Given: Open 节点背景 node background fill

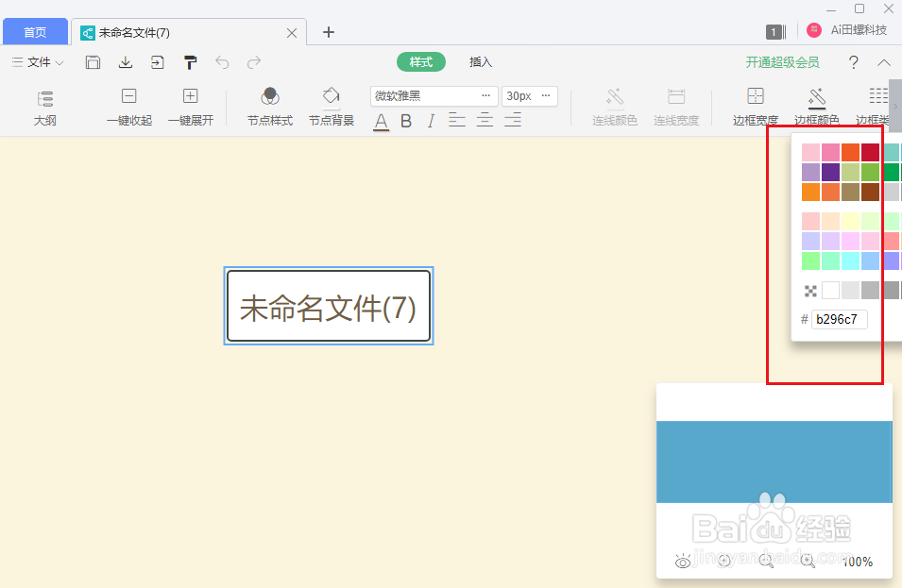Looking at the screenshot, I should point(332,108).
